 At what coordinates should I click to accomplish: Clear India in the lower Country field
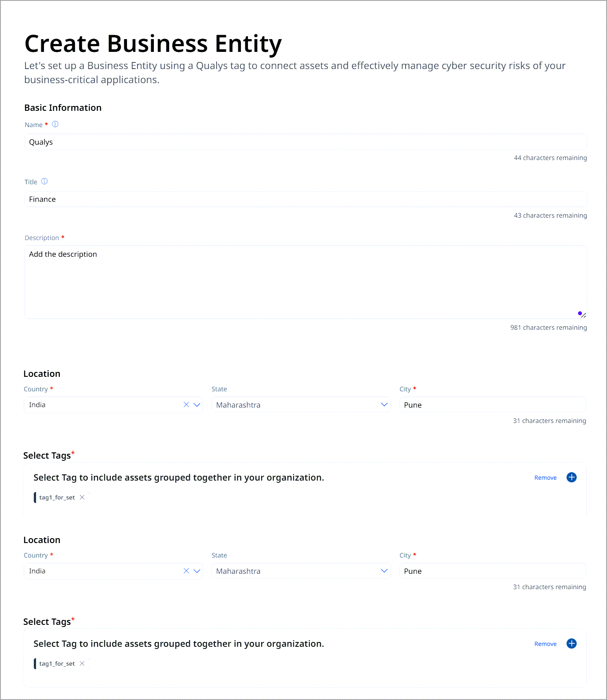click(186, 571)
